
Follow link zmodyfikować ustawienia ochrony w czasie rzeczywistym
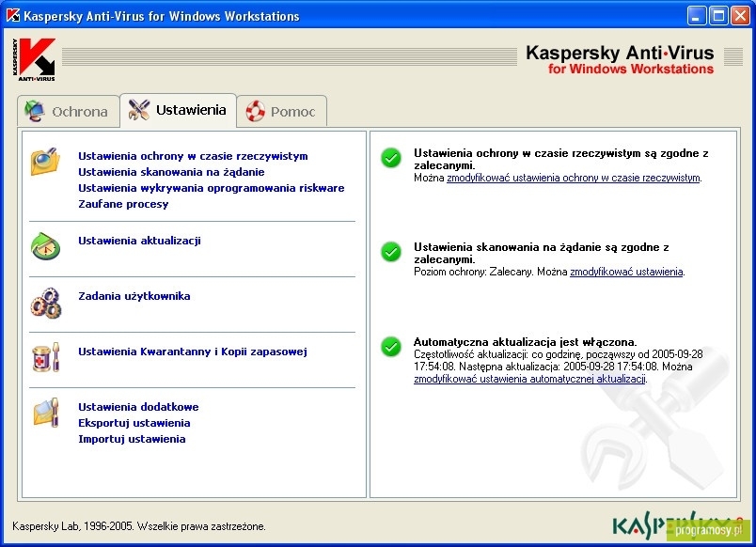(574, 178)
